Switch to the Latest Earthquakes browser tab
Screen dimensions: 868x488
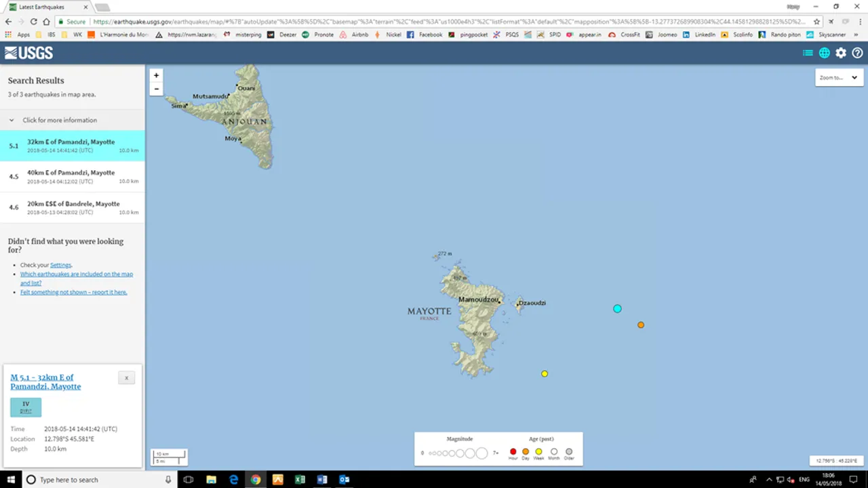click(46, 7)
